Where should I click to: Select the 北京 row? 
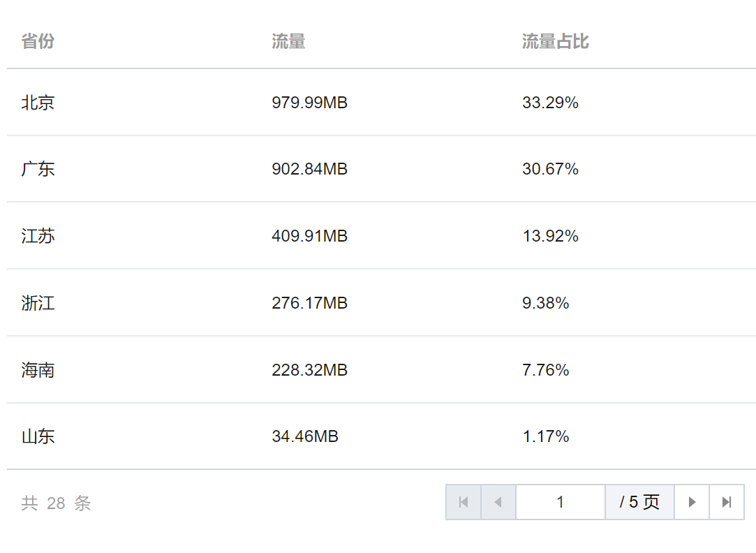[381, 102]
